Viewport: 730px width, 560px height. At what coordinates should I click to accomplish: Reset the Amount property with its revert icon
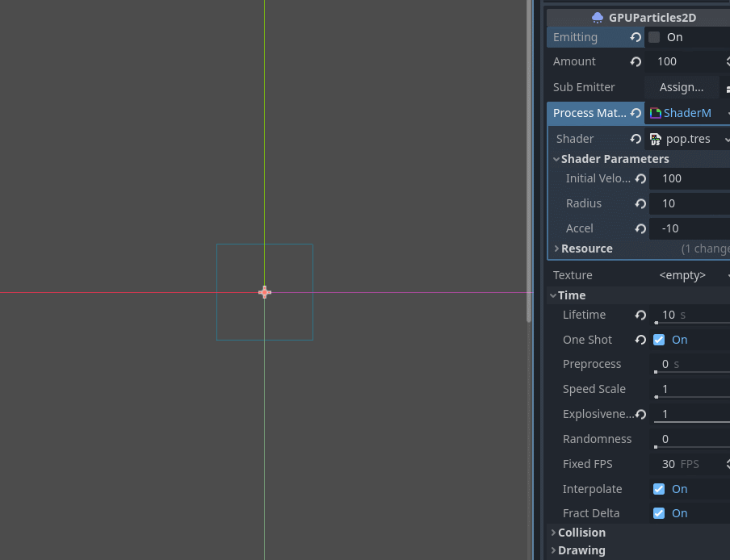(636, 61)
